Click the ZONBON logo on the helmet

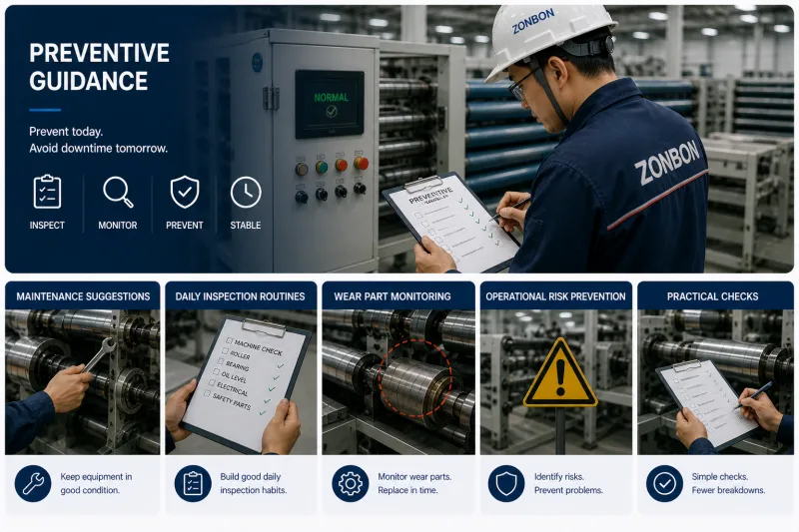pos(533,21)
